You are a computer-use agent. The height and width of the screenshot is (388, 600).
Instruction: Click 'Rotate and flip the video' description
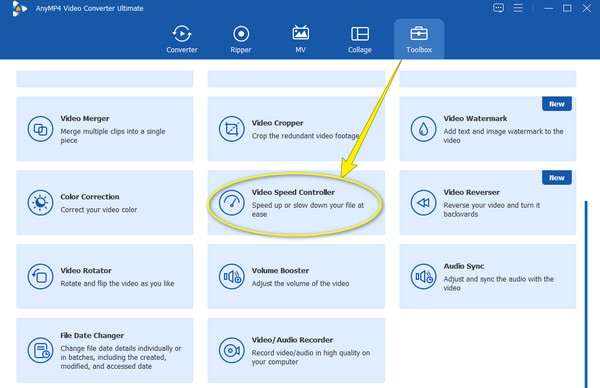point(117,284)
